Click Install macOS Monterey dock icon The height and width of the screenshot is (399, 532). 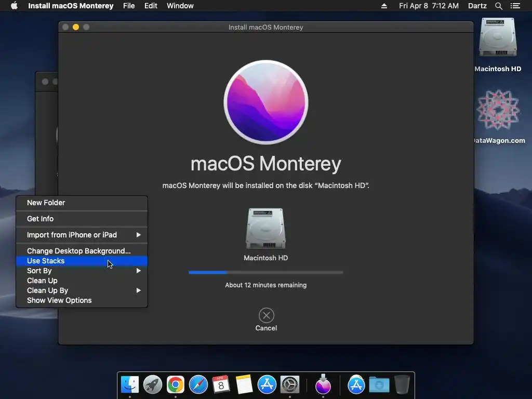[x=323, y=384]
